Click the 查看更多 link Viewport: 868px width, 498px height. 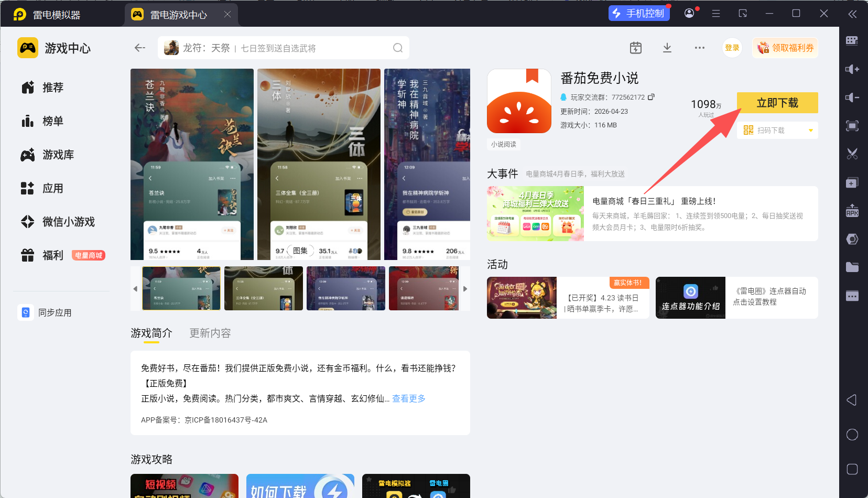coord(409,398)
